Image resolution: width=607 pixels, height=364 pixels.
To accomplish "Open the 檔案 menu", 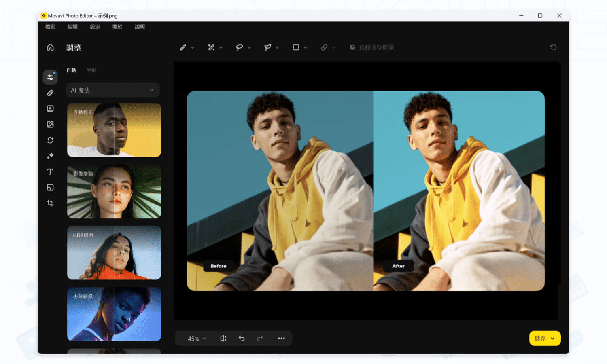I will 49,27.
